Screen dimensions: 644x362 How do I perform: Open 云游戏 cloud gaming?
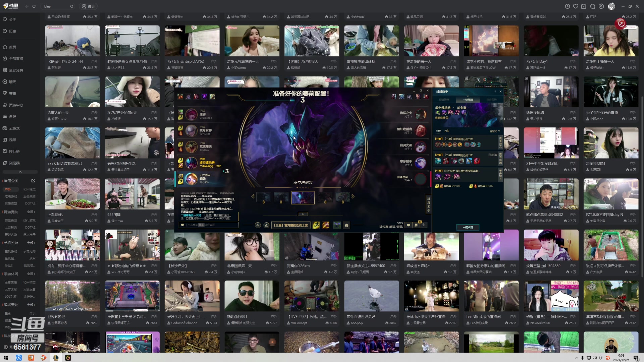pos(11,128)
